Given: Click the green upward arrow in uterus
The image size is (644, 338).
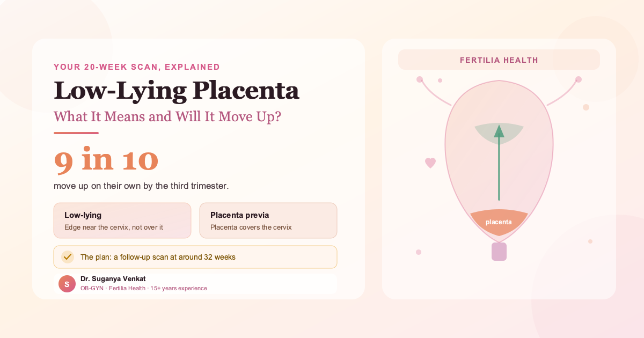Looking at the screenshot, I should click(x=499, y=163).
